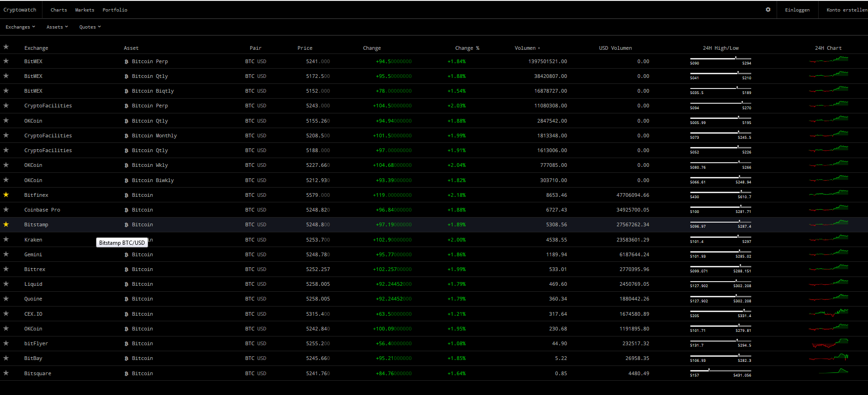Toggle favorite star for BitMEX Bitcoin Perp
The width and height of the screenshot is (868, 395).
pos(6,61)
